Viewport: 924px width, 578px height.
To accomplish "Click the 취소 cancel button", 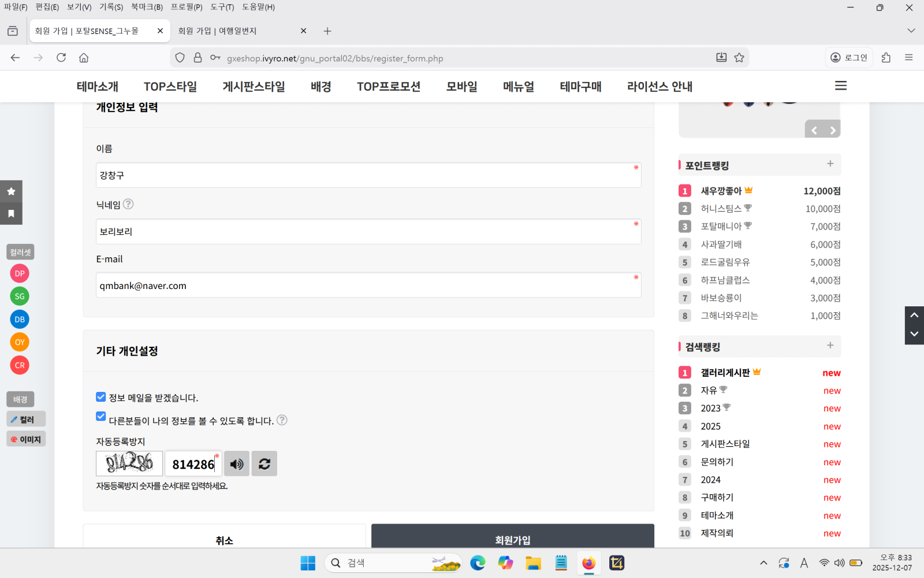I will (224, 539).
